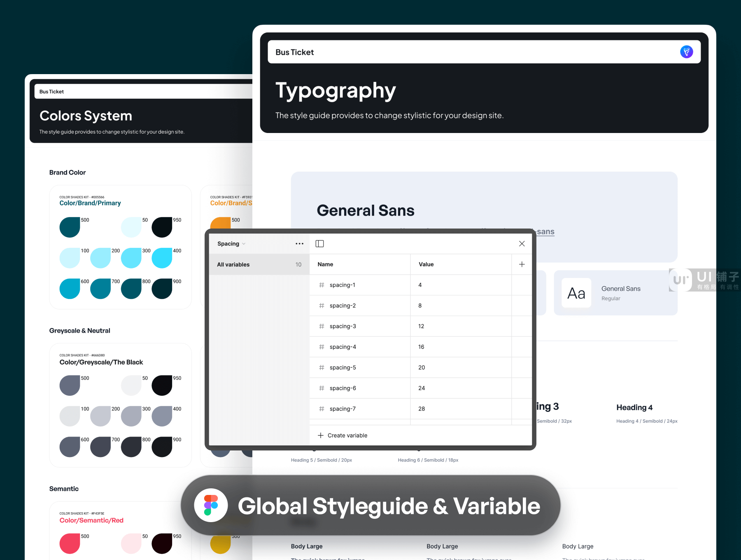Viewport: 741px width, 560px height.
Task: Open the three-dots options menu
Action: tap(299, 244)
